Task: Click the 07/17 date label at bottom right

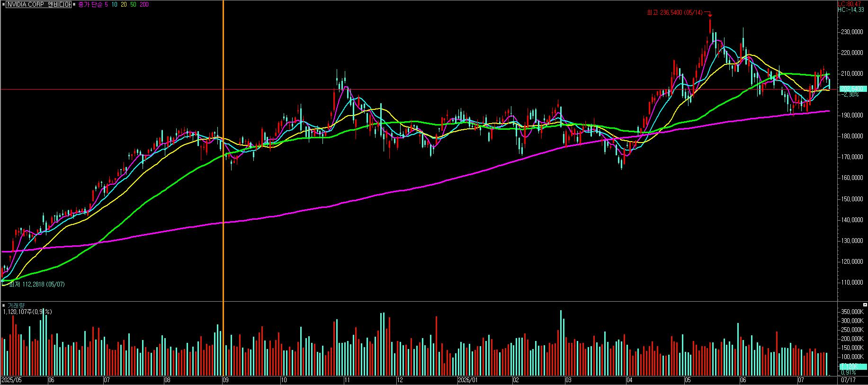Action: [x=848, y=380]
